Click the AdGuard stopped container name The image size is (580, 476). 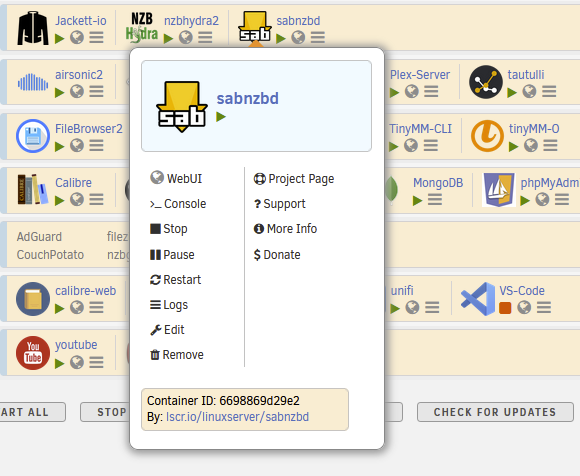(39, 237)
